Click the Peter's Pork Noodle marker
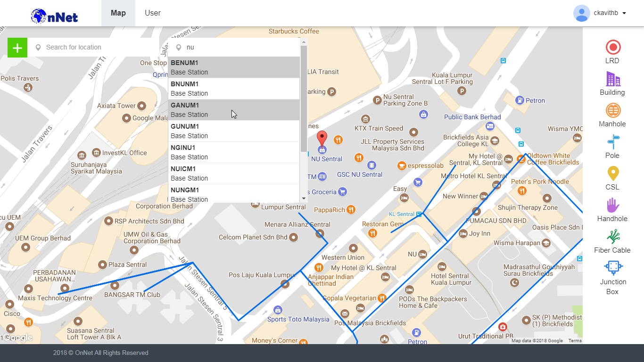The height and width of the screenshot is (362, 644). pos(522,191)
